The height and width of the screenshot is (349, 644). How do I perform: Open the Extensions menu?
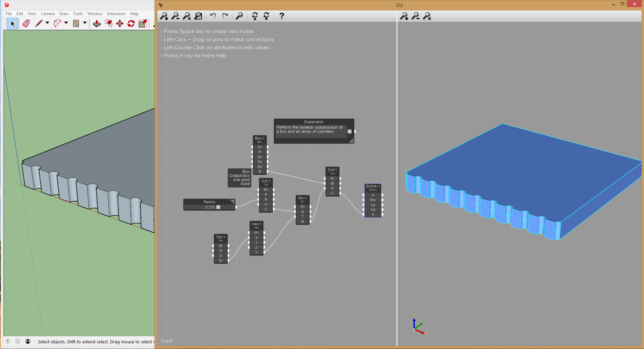point(116,14)
